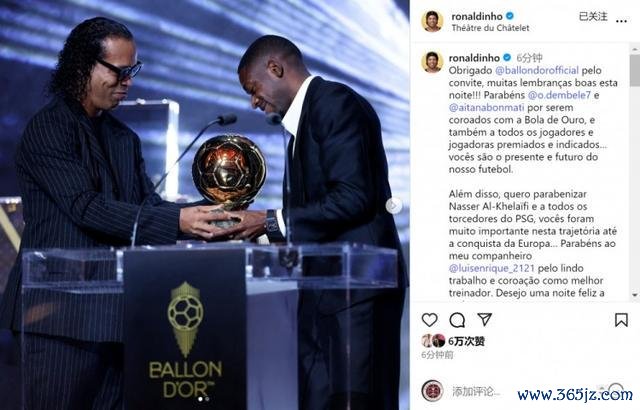
Task: Toggle the 已关注 following button
Action: point(593,17)
